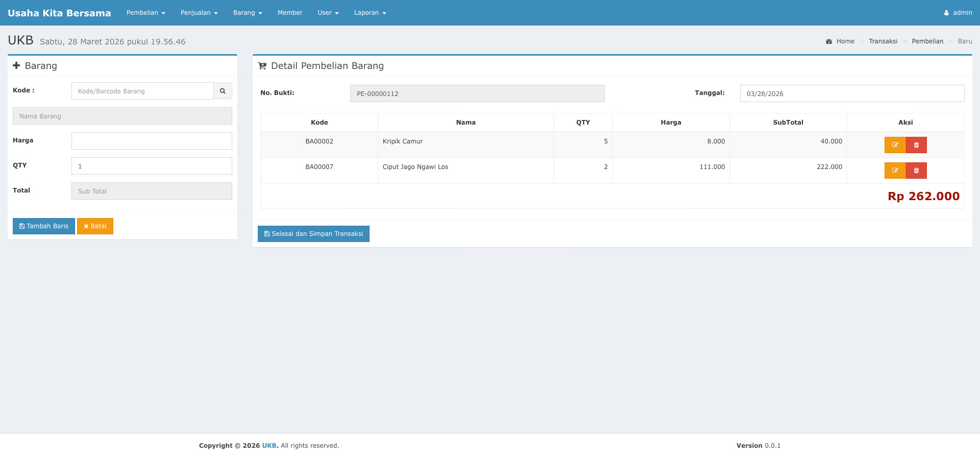Screen dimensions: 980x458
Task: Open the Pembelian dropdown menu
Action: [145, 13]
